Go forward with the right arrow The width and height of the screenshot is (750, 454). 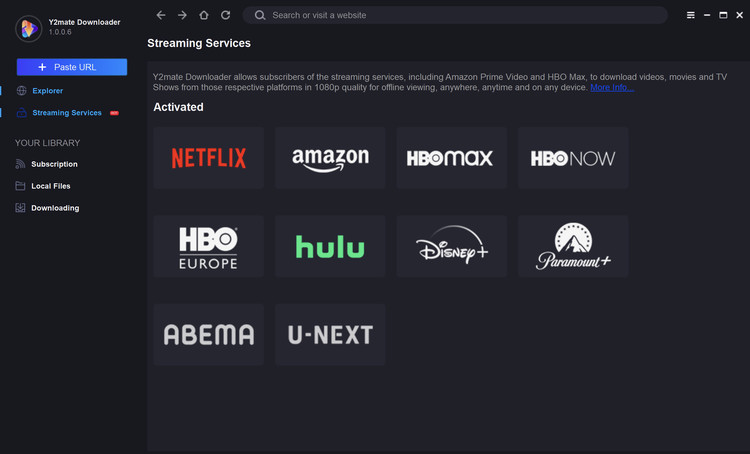click(182, 15)
